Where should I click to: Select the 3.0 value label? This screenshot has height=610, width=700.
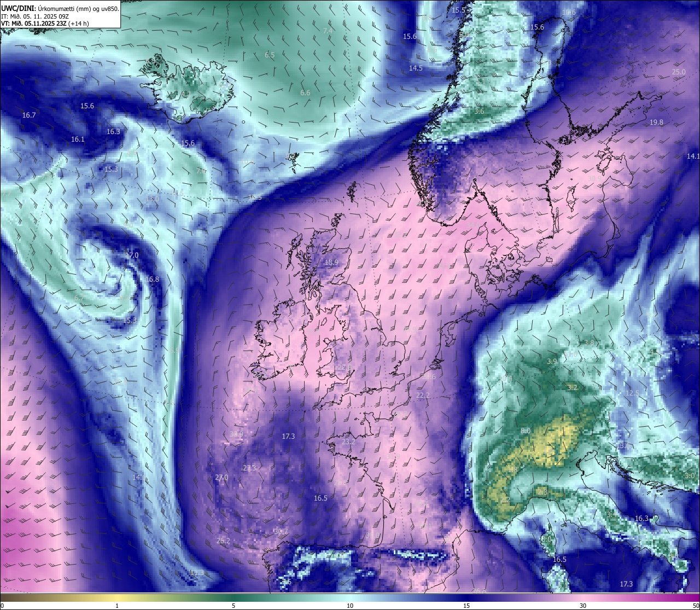point(690,475)
